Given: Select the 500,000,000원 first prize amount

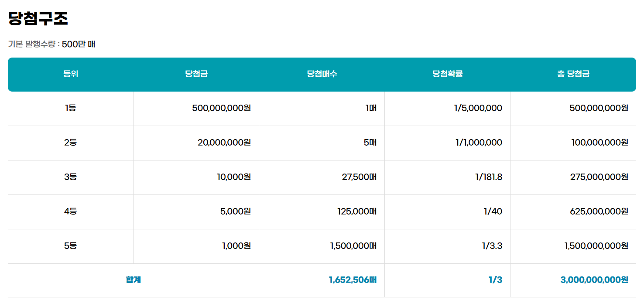Looking at the screenshot, I should [x=221, y=108].
